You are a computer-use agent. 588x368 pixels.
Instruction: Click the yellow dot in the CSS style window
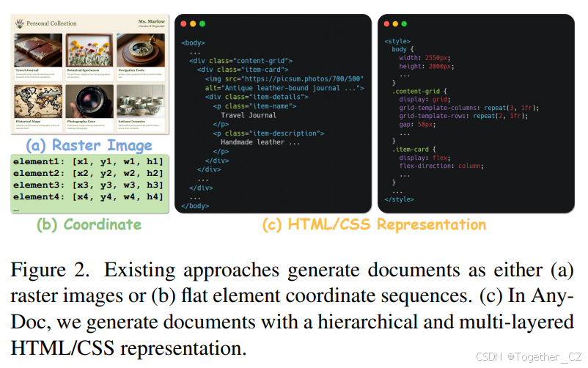[395, 23]
